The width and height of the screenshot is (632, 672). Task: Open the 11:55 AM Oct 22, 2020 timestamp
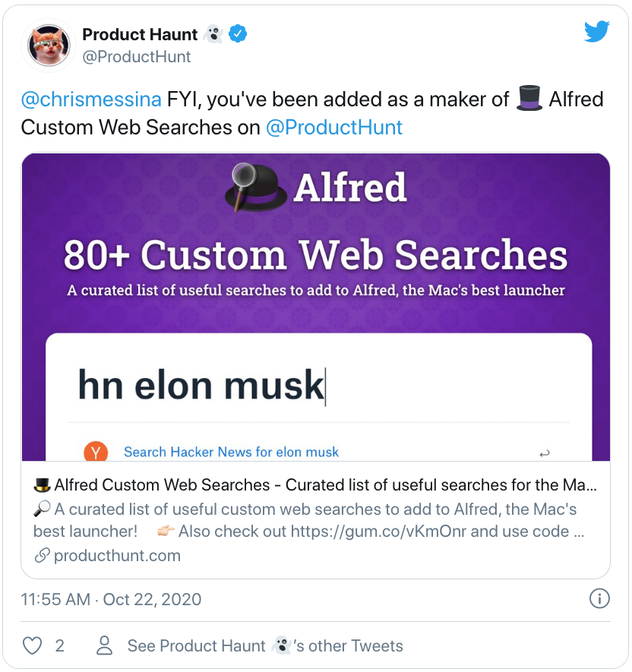pos(111,599)
